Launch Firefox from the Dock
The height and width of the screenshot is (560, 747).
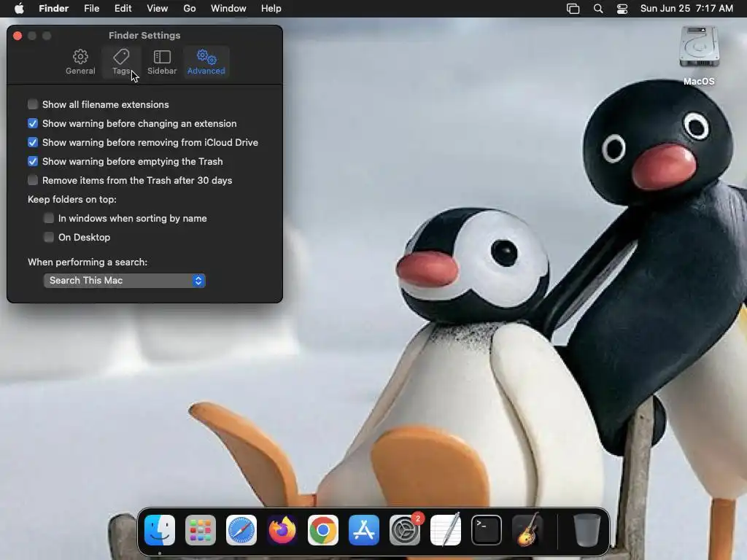pos(282,530)
